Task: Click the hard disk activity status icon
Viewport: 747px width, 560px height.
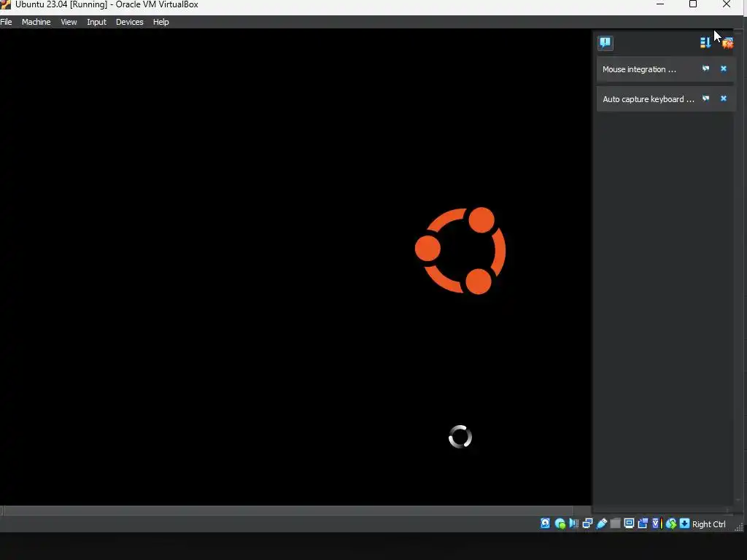Action: [546, 524]
